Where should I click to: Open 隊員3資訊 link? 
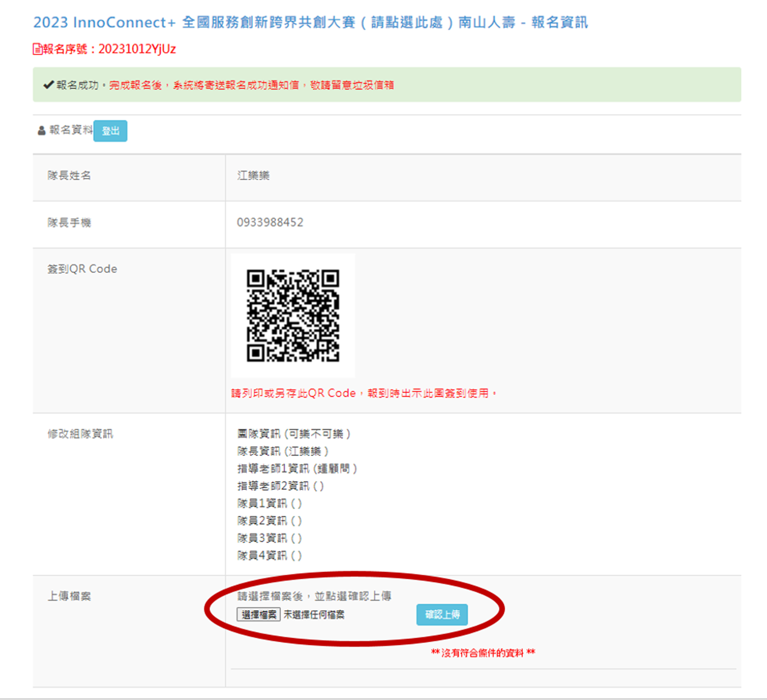[269, 538]
